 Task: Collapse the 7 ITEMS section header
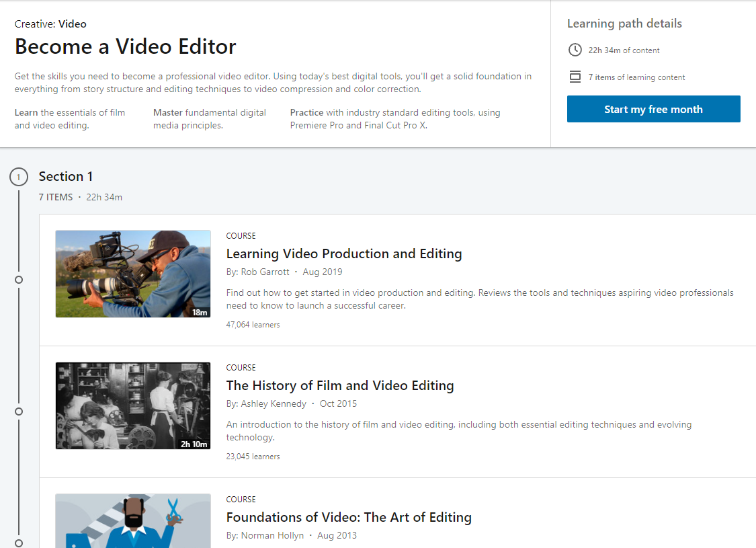(x=56, y=196)
